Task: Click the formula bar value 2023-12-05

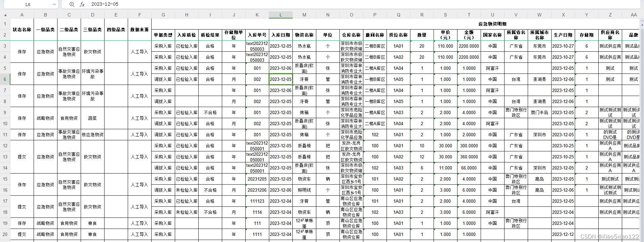Action: coord(105,4)
